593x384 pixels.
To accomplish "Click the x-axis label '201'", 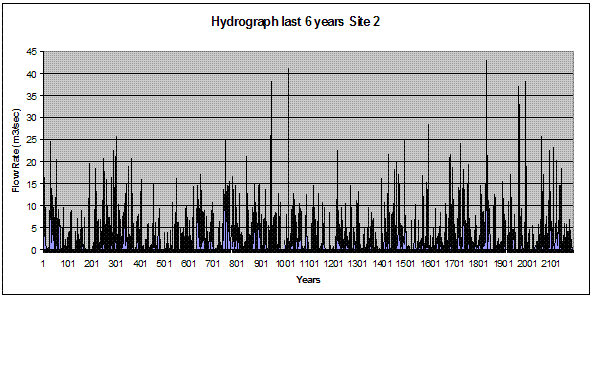I will coord(92,263).
